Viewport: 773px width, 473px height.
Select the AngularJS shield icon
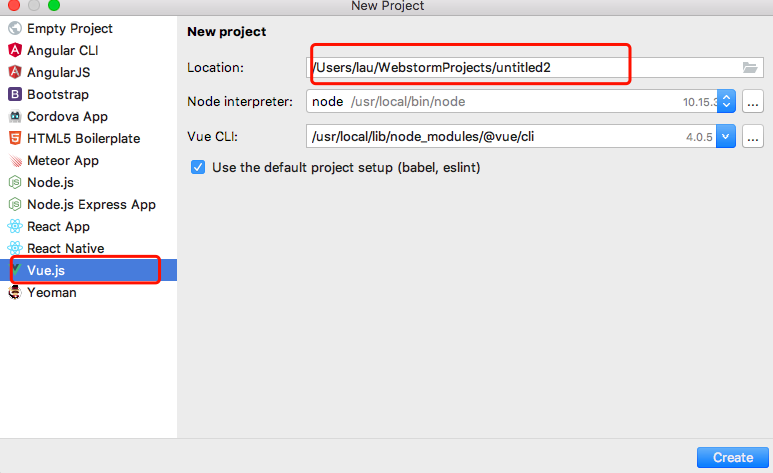click(x=15, y=72)
